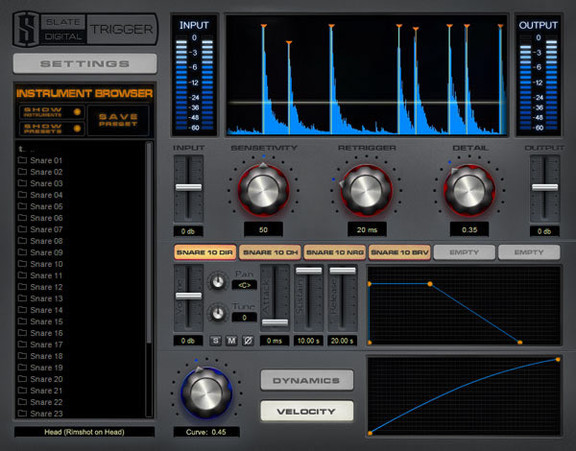Screen dimensions: 576x451
Task: Click the Input gain fader handle
Action: pyautogui.click(x=188, y=187)
